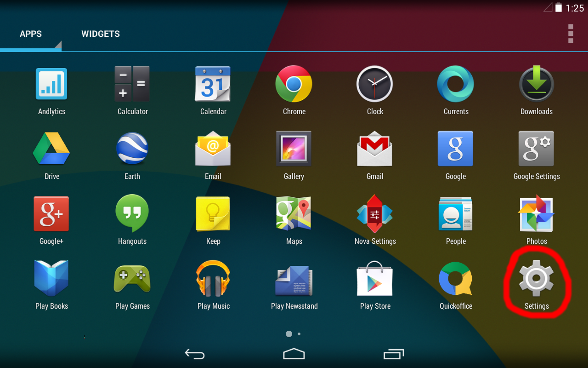Launch Google Earth
Viewport: 588px width, 368px height.
pos(132,149)
